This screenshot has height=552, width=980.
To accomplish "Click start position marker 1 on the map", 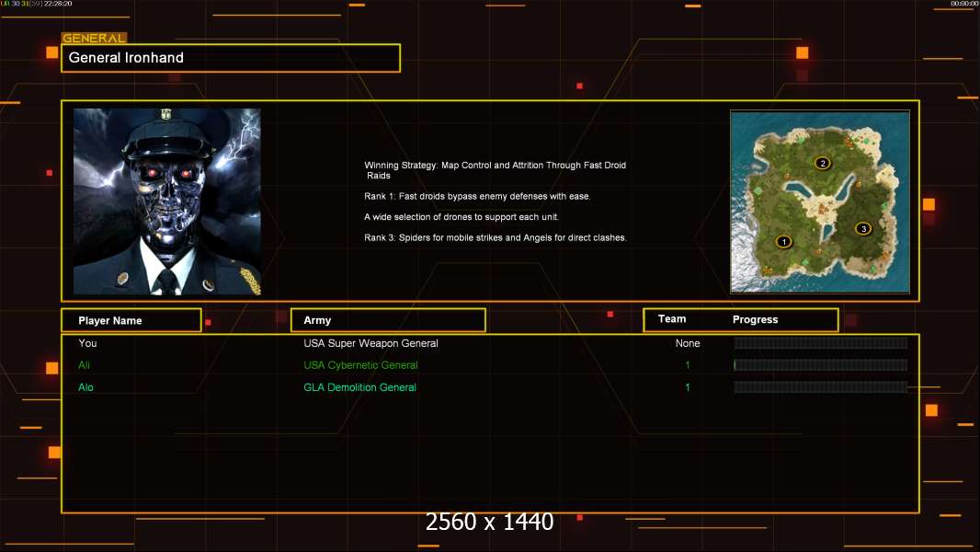I will pyautogui.click(x=784, y=241).
